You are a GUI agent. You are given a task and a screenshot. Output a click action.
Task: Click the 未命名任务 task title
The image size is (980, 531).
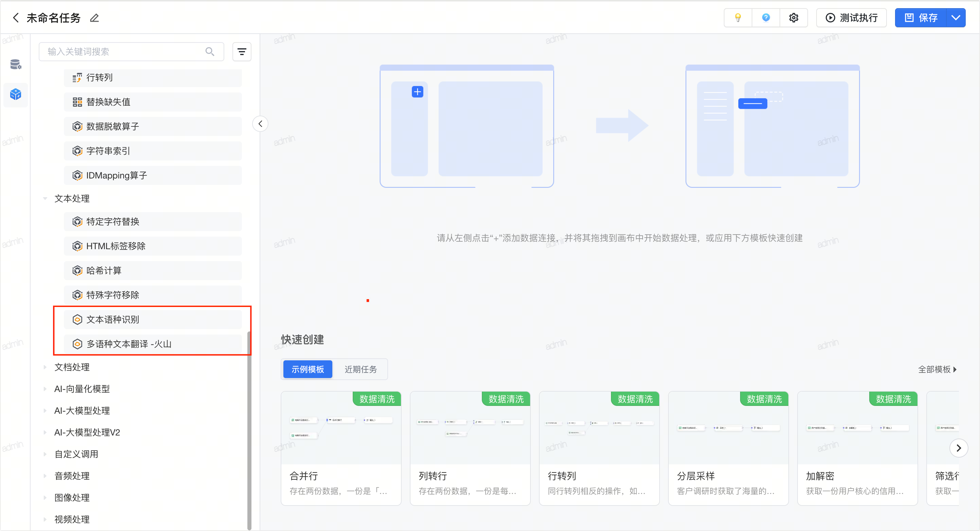click(54, 18)
